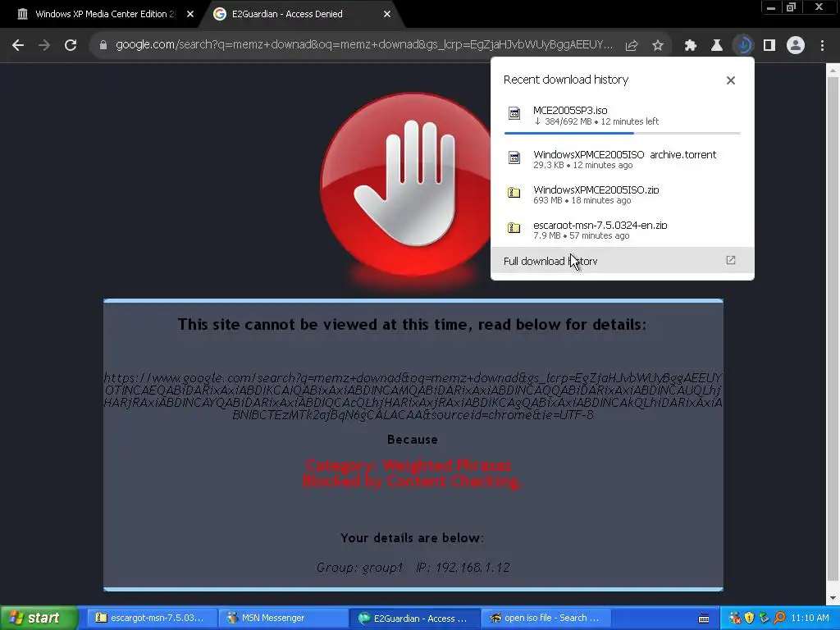This screenshot has width=840, height=630.
Task: Toggle the downloads toolbar button
Action: point(743,45)
